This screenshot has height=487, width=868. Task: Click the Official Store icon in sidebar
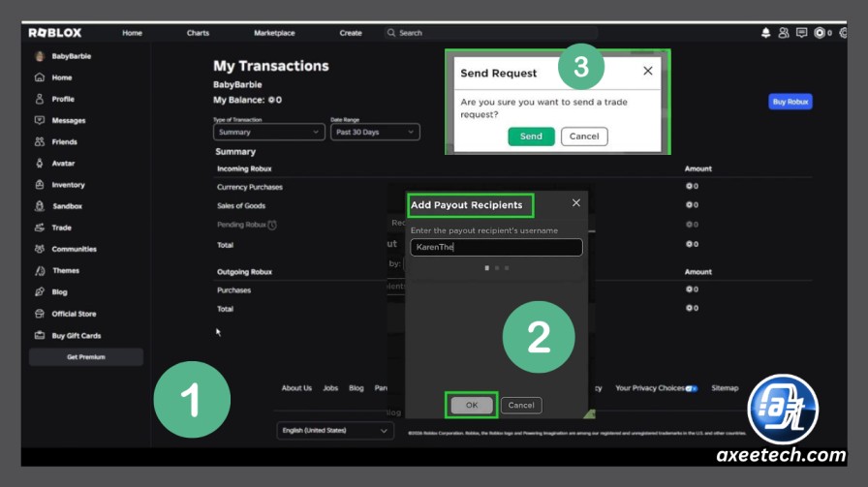[40, 314]
